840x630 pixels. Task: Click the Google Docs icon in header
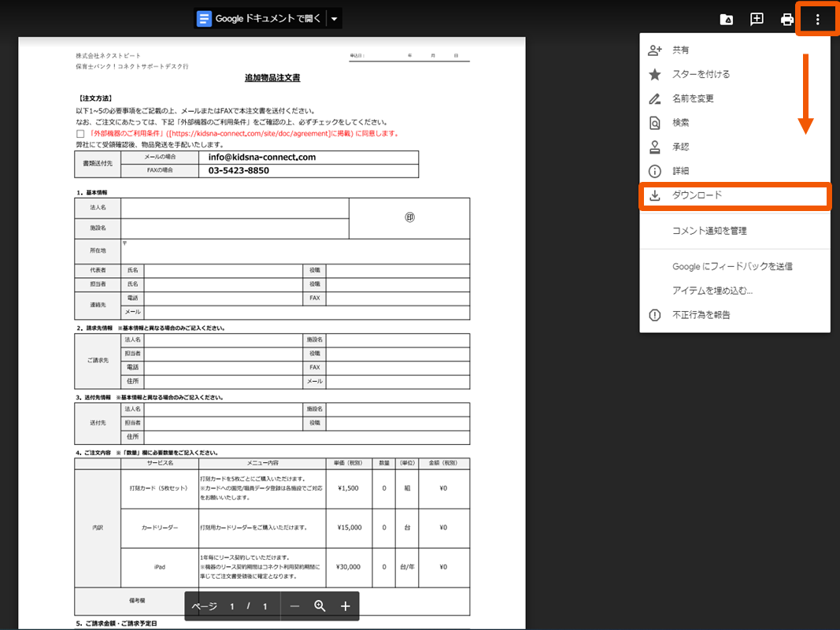(205, 19)
